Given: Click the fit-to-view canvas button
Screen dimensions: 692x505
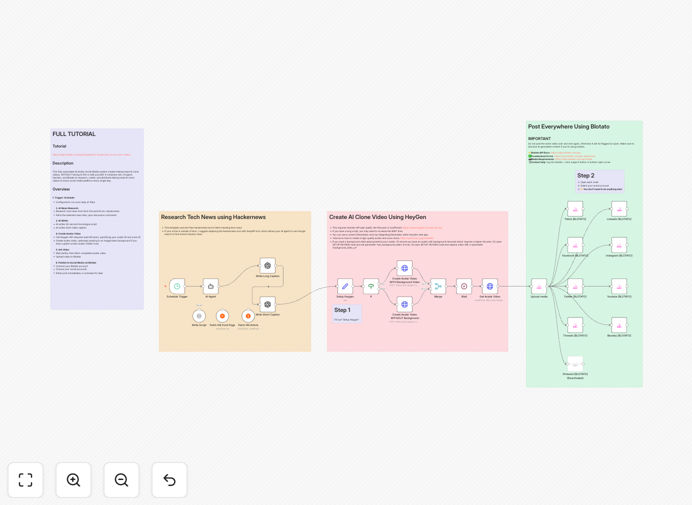Looking at the screenshot, I should 26,480.
